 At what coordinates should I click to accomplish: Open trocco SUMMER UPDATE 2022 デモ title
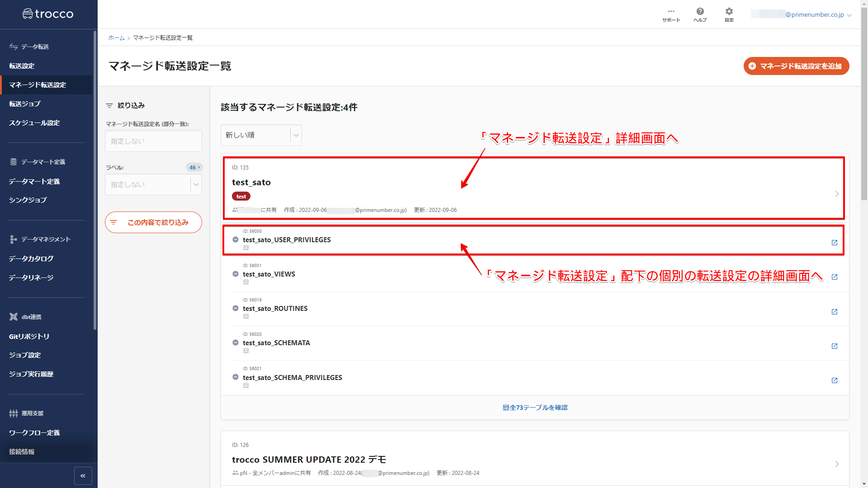(309, 460)
